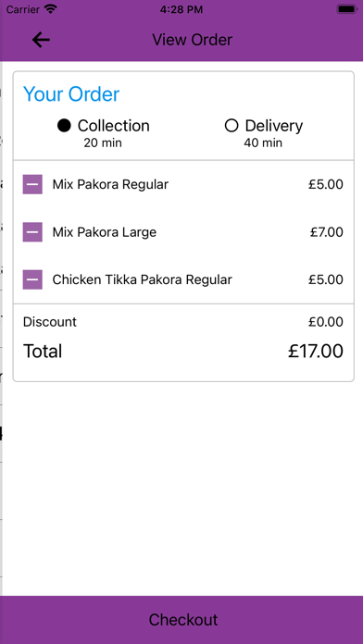Remove Mix Pakora Large with minus icon

(x=32, y=232)
